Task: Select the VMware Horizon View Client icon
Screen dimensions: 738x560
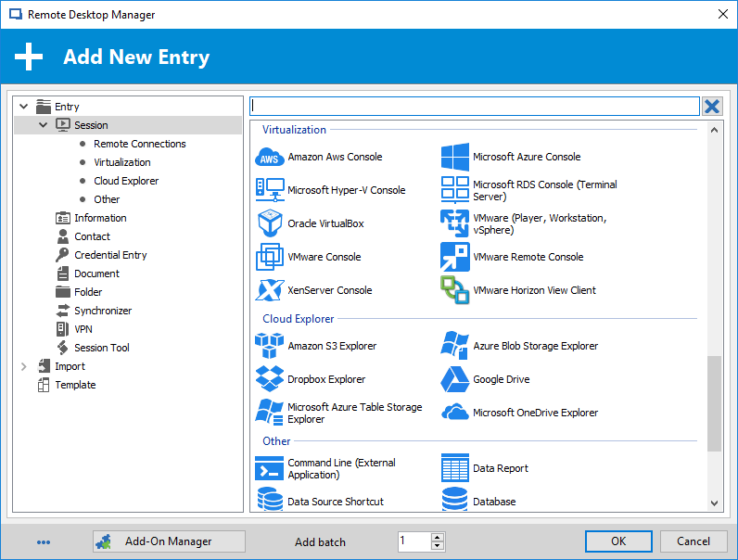Action: pos(454,290)
